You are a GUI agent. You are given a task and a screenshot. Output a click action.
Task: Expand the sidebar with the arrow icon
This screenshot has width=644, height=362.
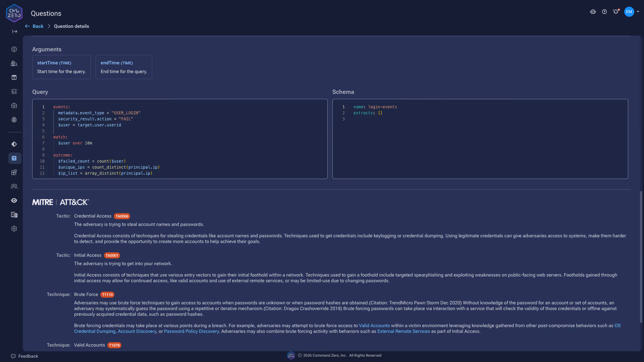point(14,32)
